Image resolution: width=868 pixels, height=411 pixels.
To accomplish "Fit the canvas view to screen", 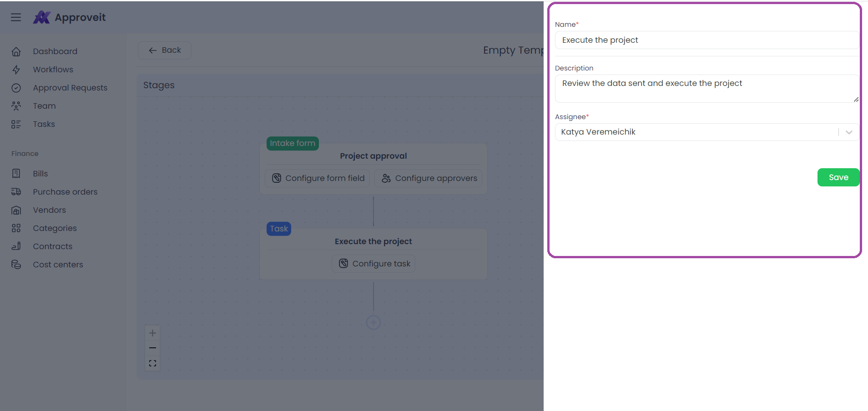I will point(152,363).
